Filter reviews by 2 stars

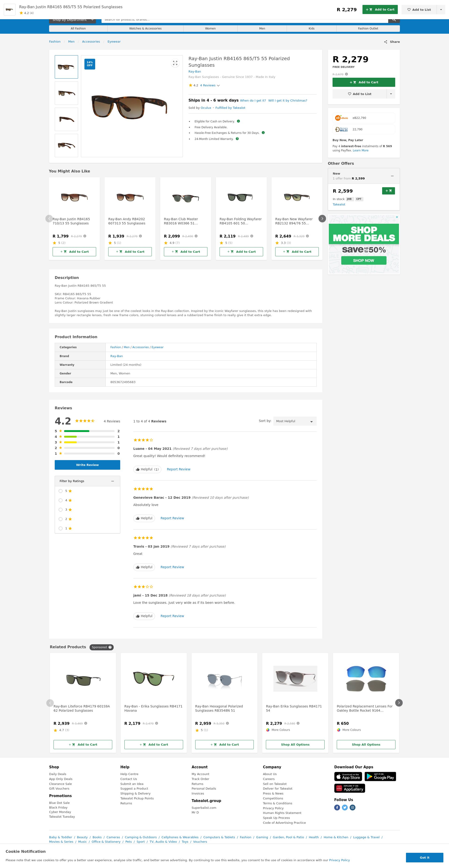tap(61, 519)
